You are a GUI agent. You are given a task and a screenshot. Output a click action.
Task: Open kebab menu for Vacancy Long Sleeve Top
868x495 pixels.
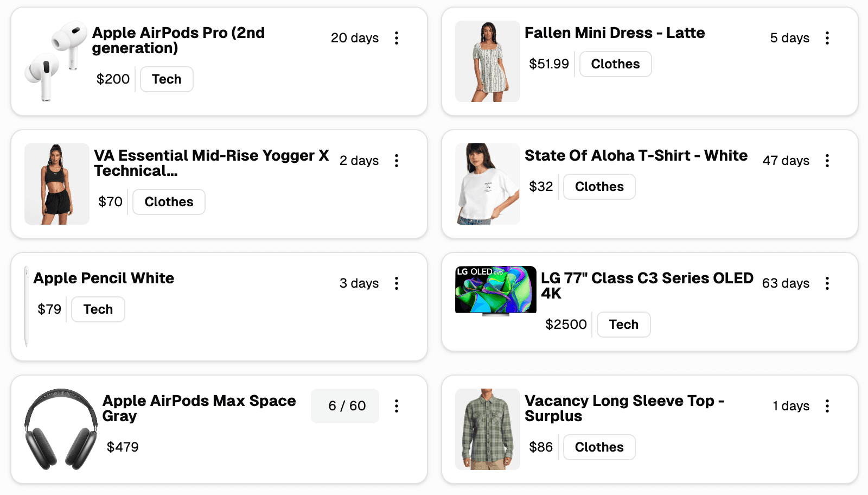click(x=827, y=406)
